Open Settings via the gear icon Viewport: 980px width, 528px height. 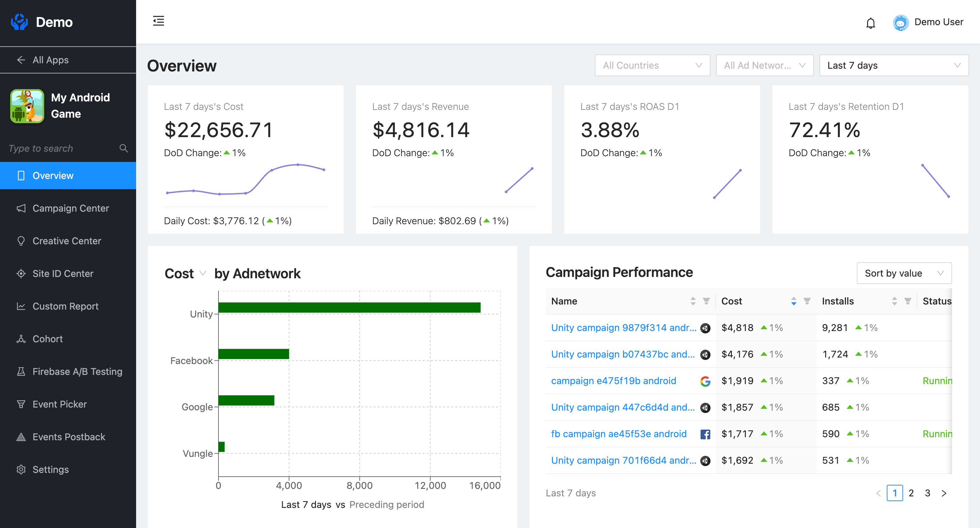pyautogui.click(x=21, y=469)
